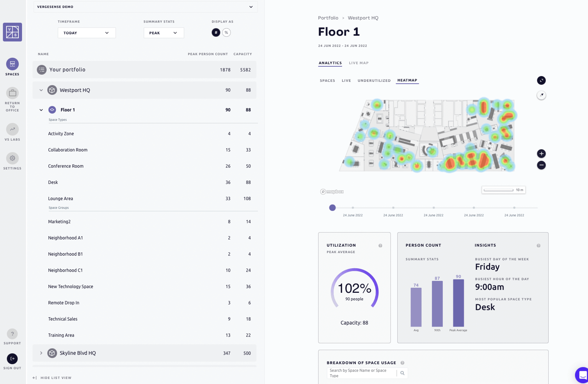Open the Timeframe dropdown showing Today
This screenshot has height=384, width=588.
click(x=86, y=33)
